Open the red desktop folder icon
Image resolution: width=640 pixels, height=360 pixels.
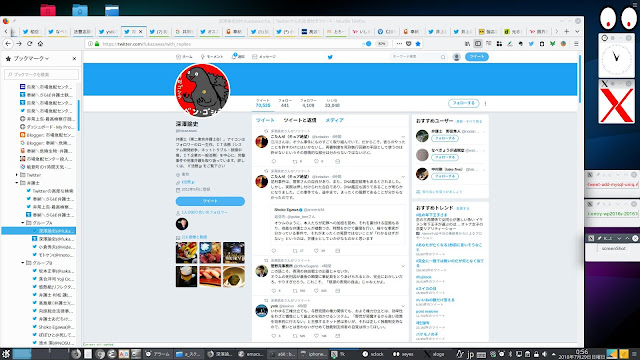[x=48, y=10]
